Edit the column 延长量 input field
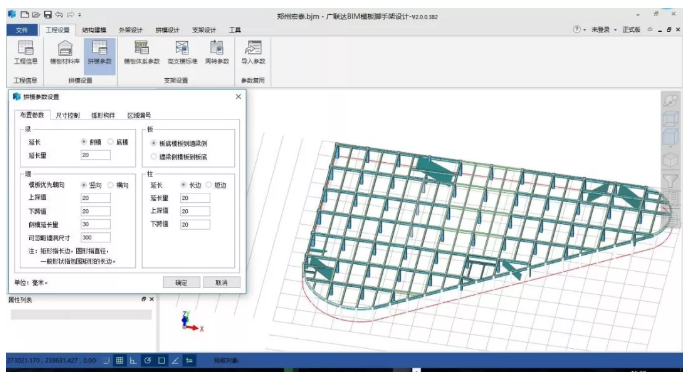The width and height of the screenshot is (689, 377). point(195,198)
